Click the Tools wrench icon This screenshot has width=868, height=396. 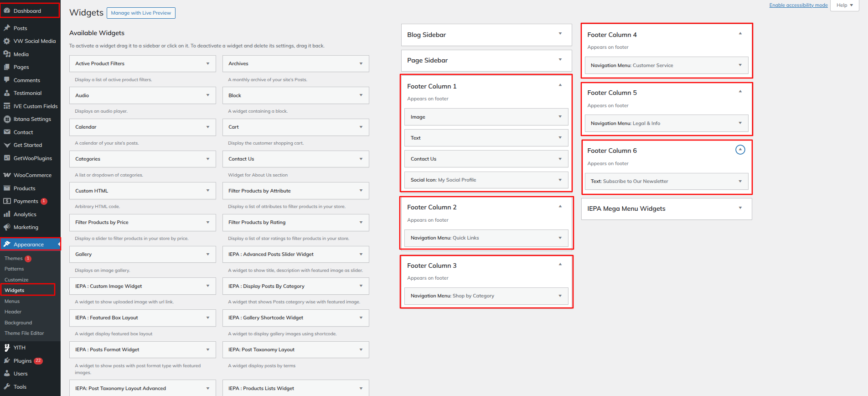tap(7, 386)
